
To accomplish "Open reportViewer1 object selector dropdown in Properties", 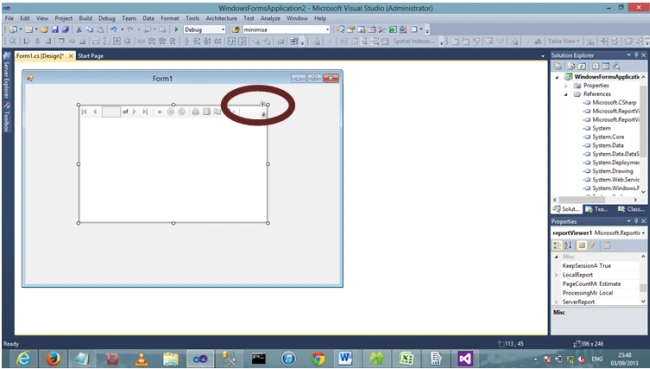I will point(643,233).
